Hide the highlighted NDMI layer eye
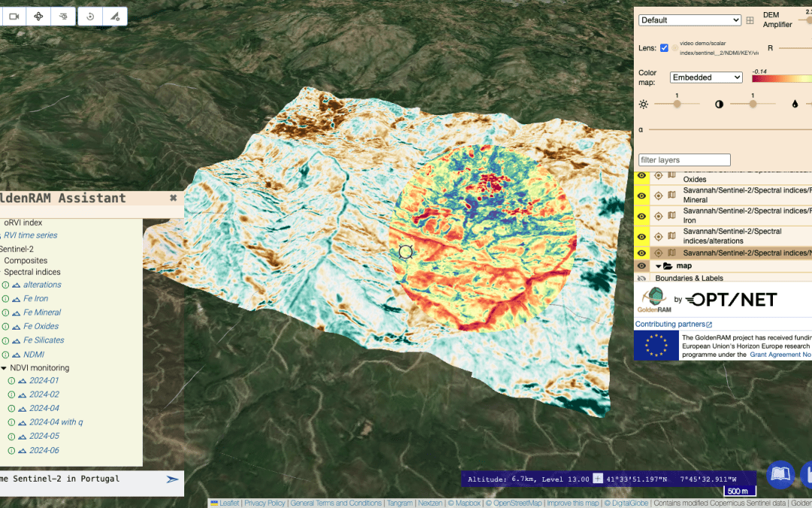This screenshot has height=508, width=812. (x=641, y=253)
